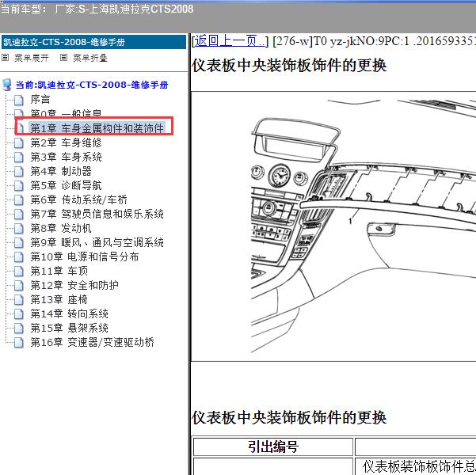This screenshot has width=476, height=475.
Task: Expand all menus with 菜单展开
Action: 32,58
